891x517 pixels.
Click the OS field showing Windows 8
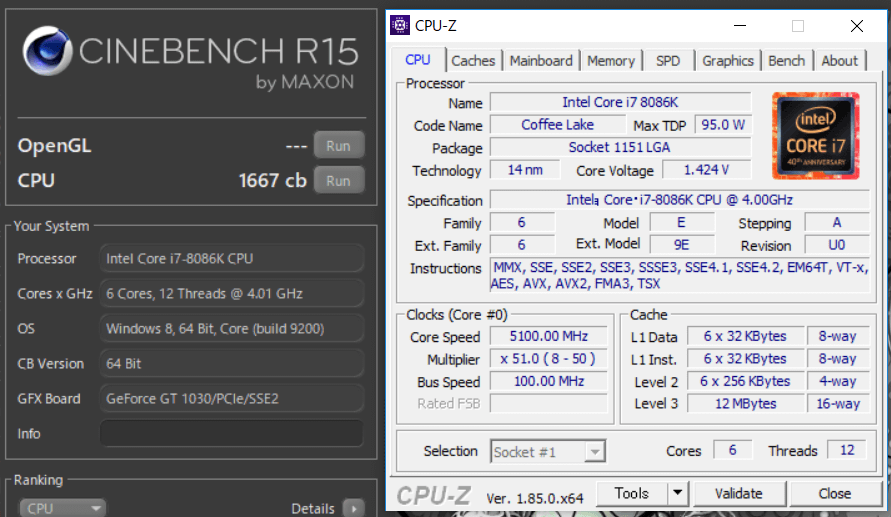232,329
